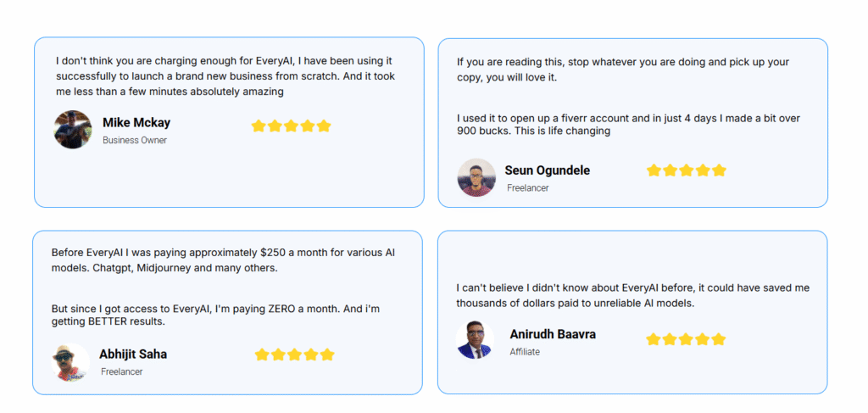
Task: Click the last star in Seun Ogundele's rating
Action: pos(719,170)
